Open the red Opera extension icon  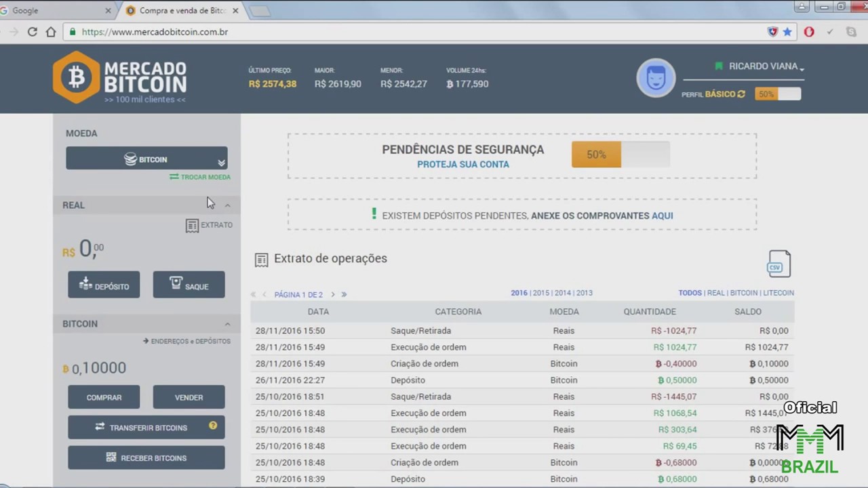click(x=809, y=32)
